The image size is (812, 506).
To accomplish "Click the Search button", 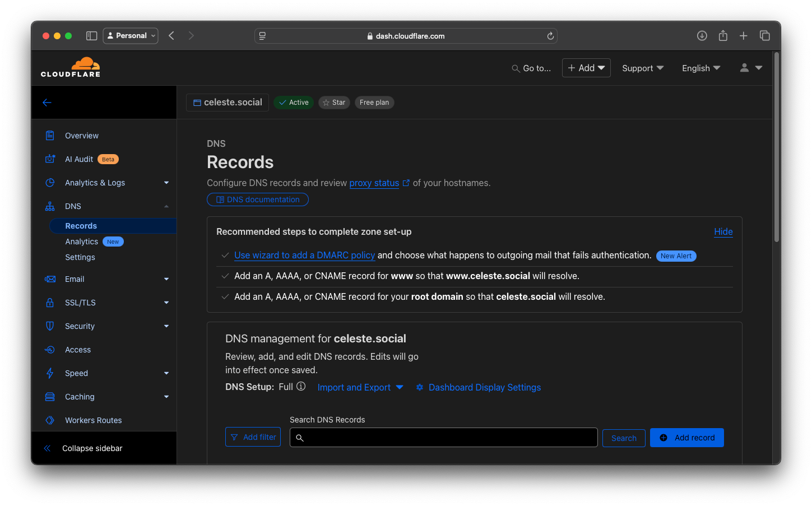I will click(x=624, y=438).
